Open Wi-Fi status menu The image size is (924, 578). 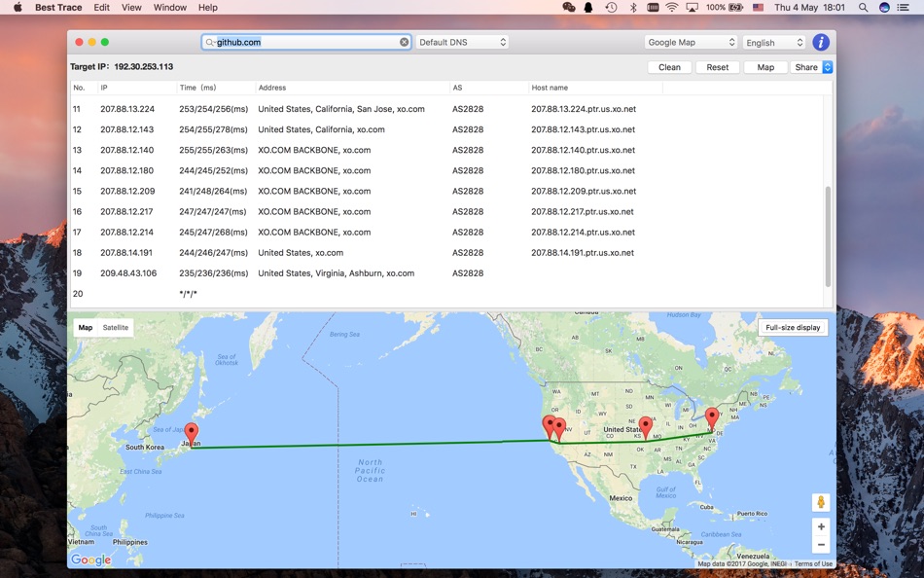click(x=672, y=7)
